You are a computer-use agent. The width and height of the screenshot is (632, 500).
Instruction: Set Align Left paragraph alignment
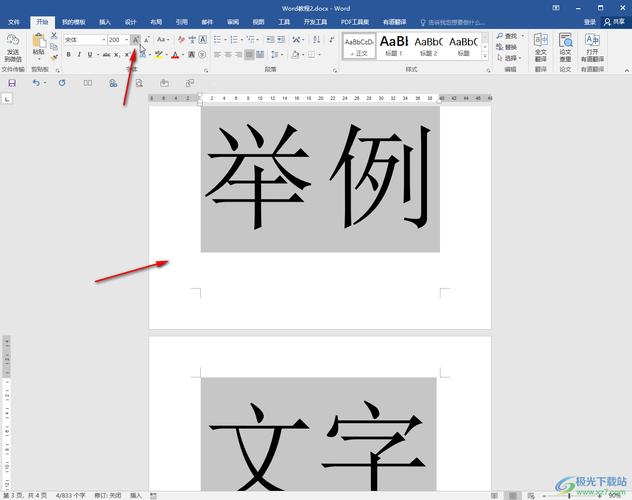218,54
